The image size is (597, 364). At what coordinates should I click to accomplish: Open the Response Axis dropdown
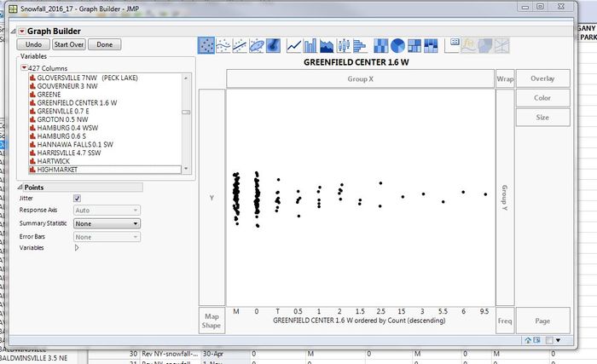(107, 211)
